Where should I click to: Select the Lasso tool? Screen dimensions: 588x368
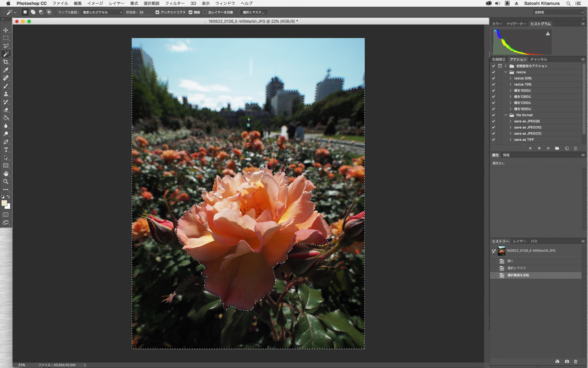tap(6, 46)
